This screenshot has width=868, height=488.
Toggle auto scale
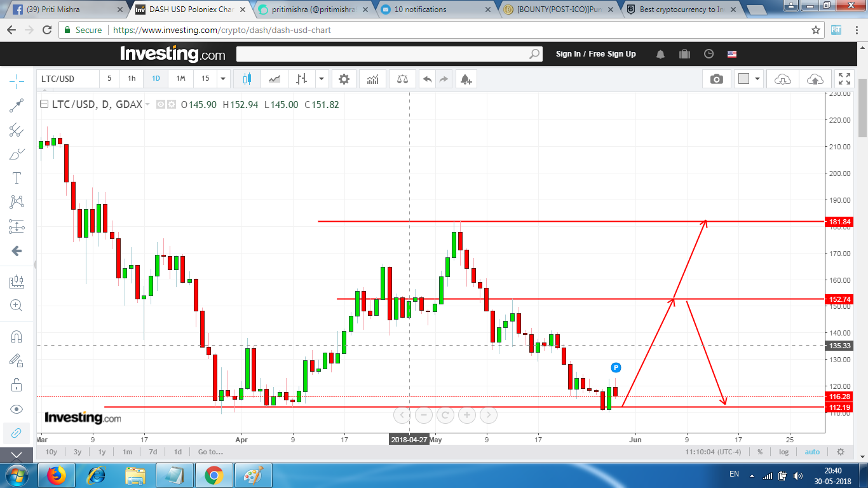812,452
